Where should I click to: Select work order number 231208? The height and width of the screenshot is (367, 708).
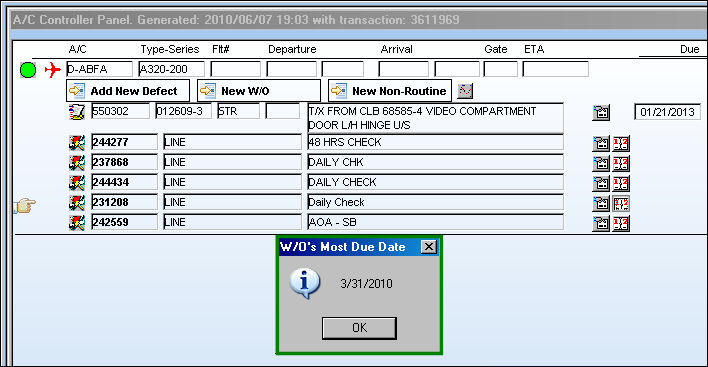(125, 202)
